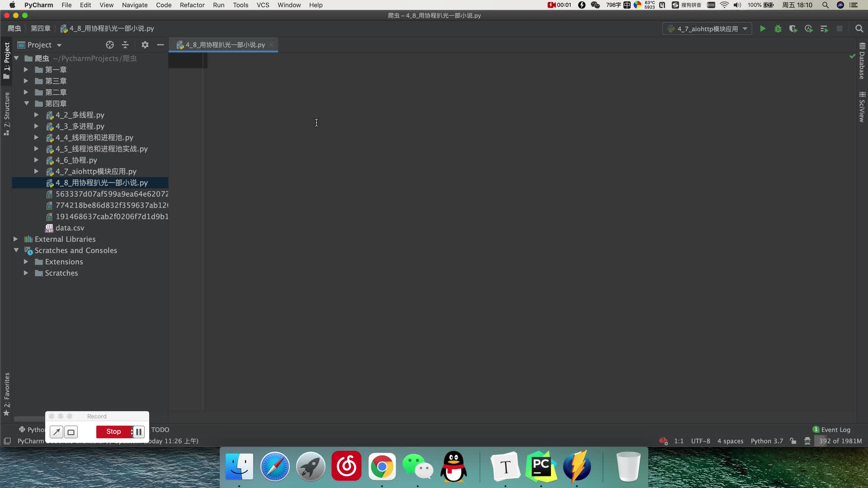
Task: Open the VCS menu
Action: tap(263, 5)
